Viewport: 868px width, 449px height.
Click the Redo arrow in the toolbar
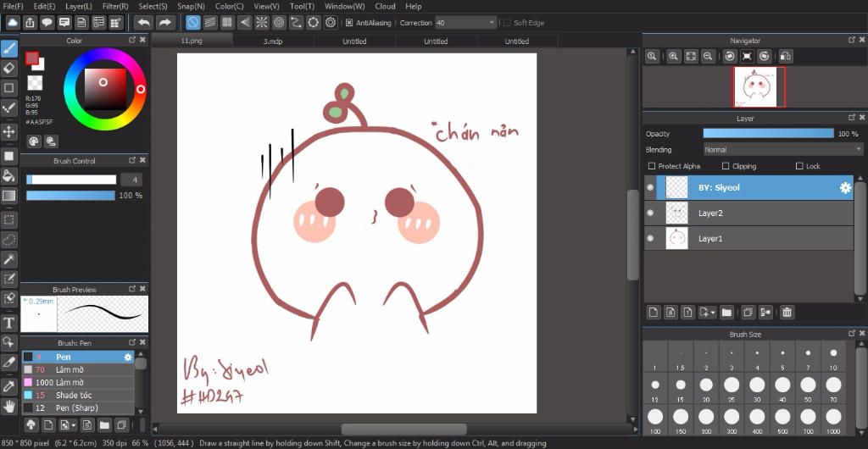point(164,23)
